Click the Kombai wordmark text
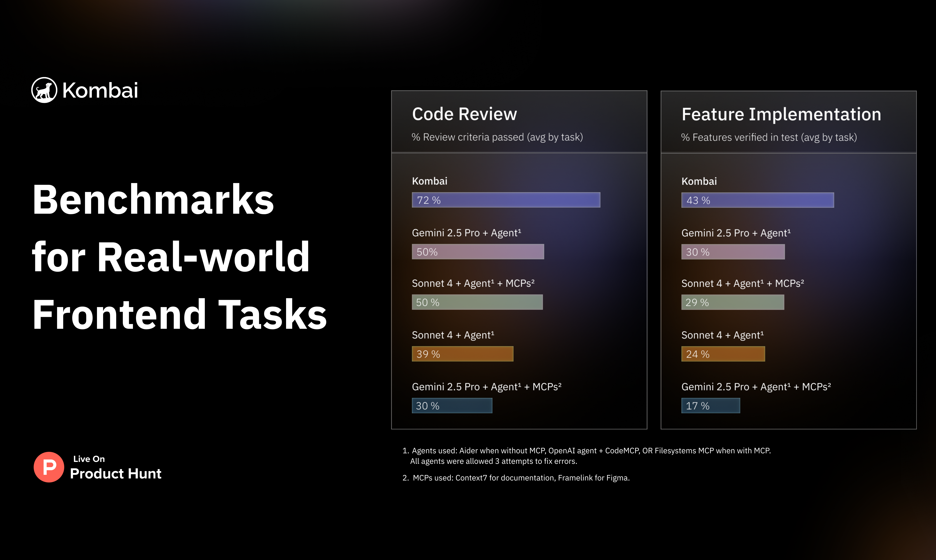 click(100, 91)
